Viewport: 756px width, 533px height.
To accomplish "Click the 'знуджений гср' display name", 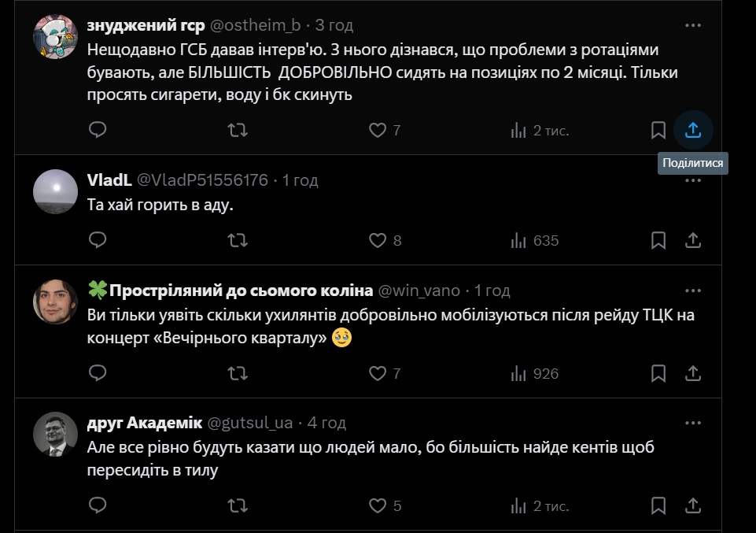I will point(146,25).
